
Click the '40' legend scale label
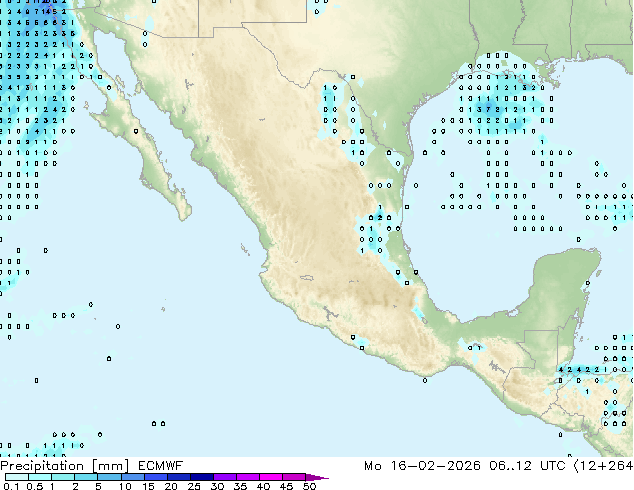click(x=263, y=486)
